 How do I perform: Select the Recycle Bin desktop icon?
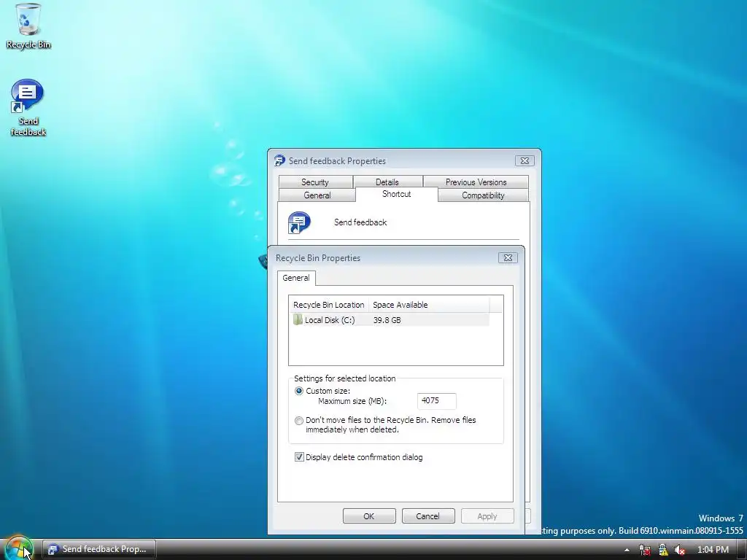coord(28,26)
